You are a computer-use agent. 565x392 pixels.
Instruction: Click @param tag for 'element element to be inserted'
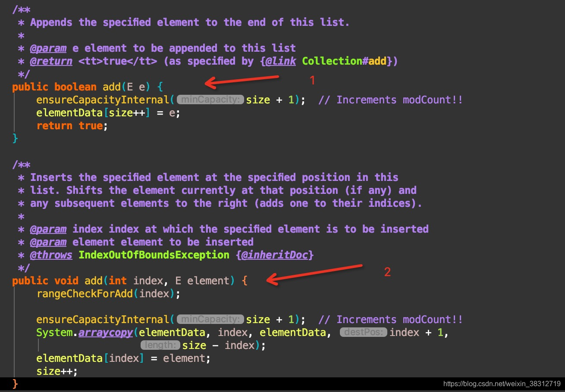48,242
